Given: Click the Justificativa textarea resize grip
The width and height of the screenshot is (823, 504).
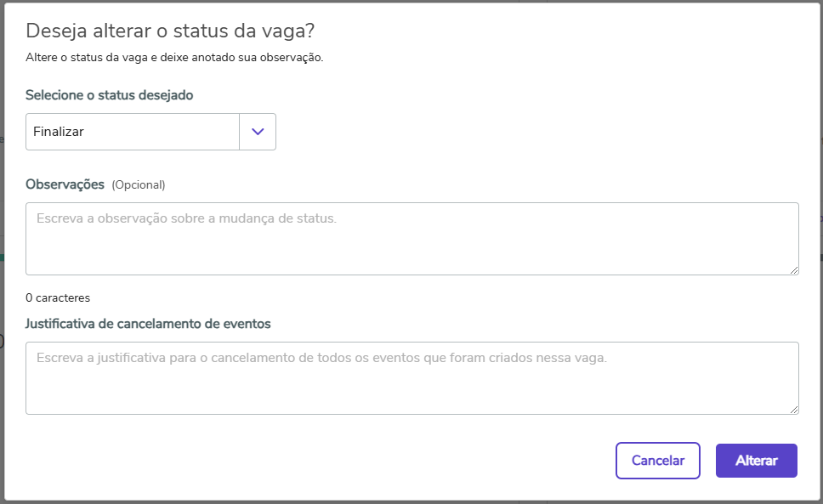Looking at the screenshot, I should (794, 409).
